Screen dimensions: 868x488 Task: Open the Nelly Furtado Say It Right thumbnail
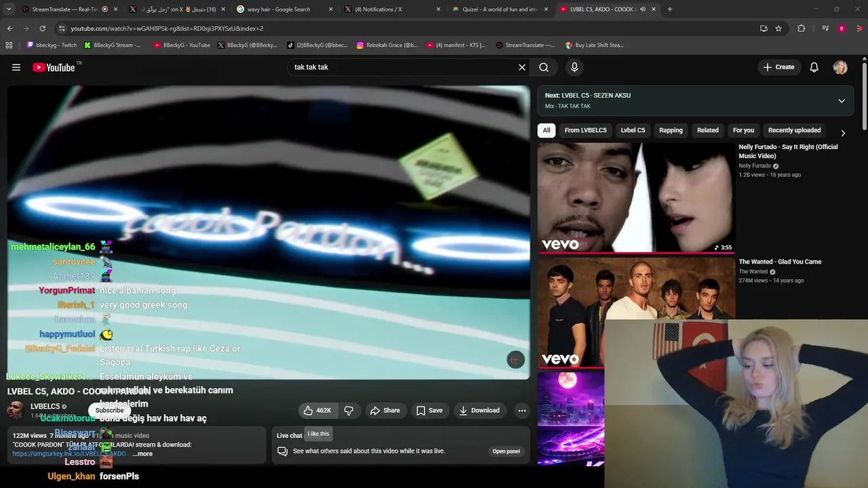pyautogui.click(x=635, y=198)
